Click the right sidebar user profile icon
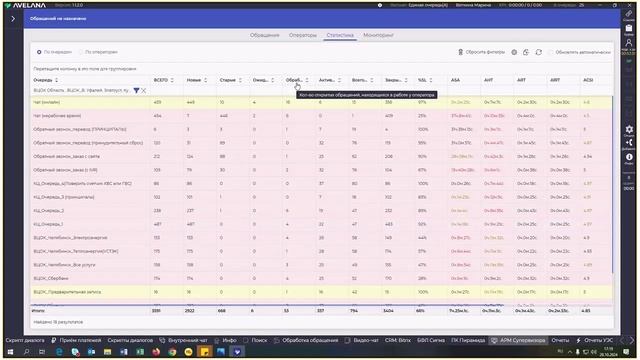Viewport: 640px width, 360px height. pyautogui.click(x=629, y=42)
